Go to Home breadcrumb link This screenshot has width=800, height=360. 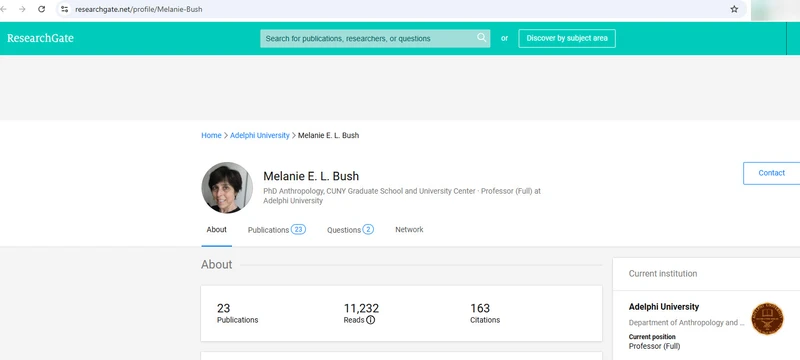click(x=211, y=135)
